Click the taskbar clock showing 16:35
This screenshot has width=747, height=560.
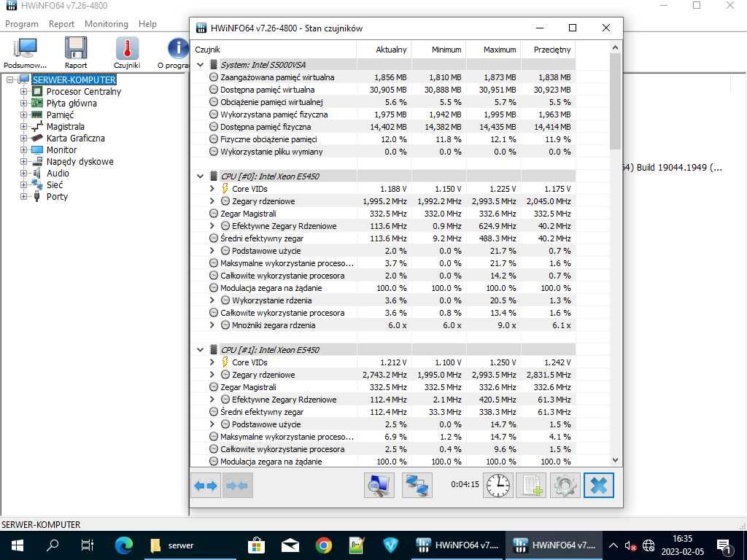tap(682, 545)
